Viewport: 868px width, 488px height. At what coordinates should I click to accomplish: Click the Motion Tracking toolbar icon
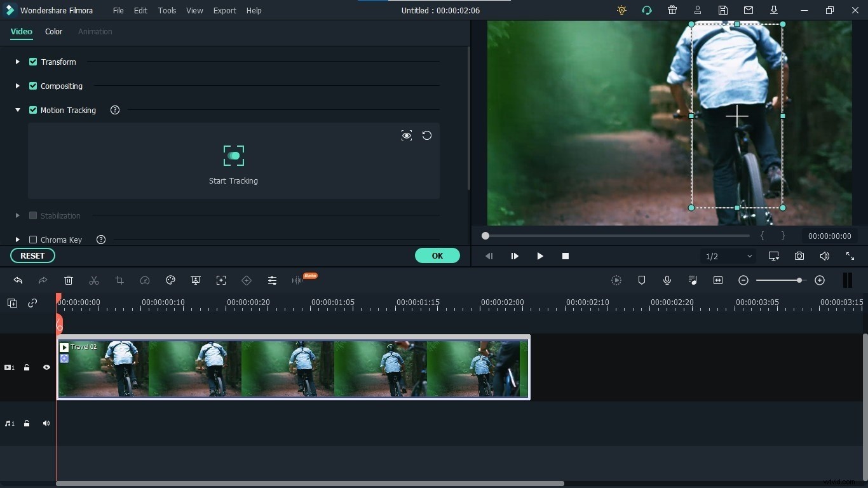221,280
